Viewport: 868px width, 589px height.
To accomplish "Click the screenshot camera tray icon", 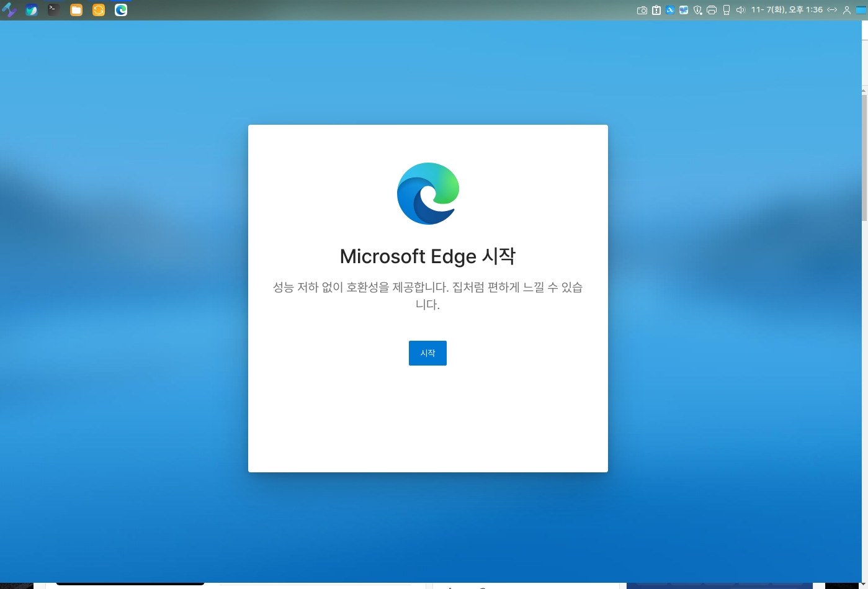I will pos(642,10).
